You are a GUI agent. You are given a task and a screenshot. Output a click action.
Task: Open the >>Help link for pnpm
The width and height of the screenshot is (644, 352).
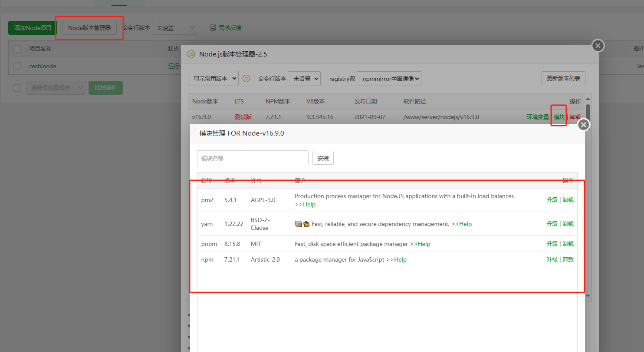[420, 244]
